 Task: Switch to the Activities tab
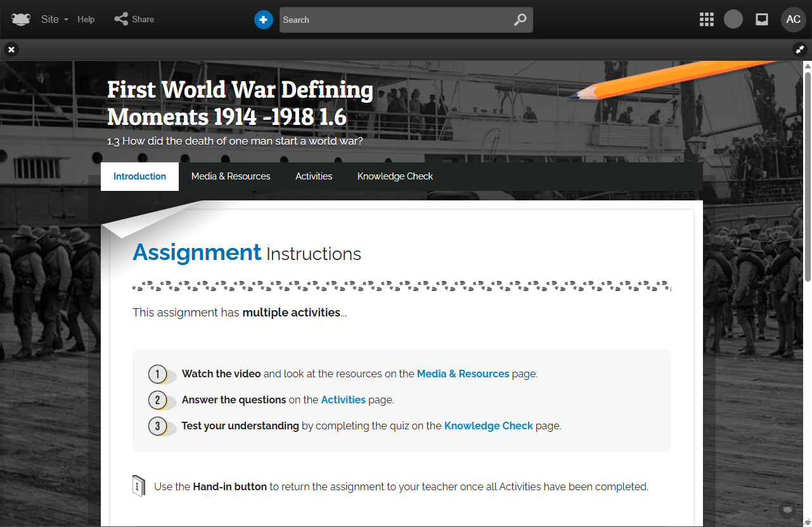pyautogui.click(x=314, y=176)
